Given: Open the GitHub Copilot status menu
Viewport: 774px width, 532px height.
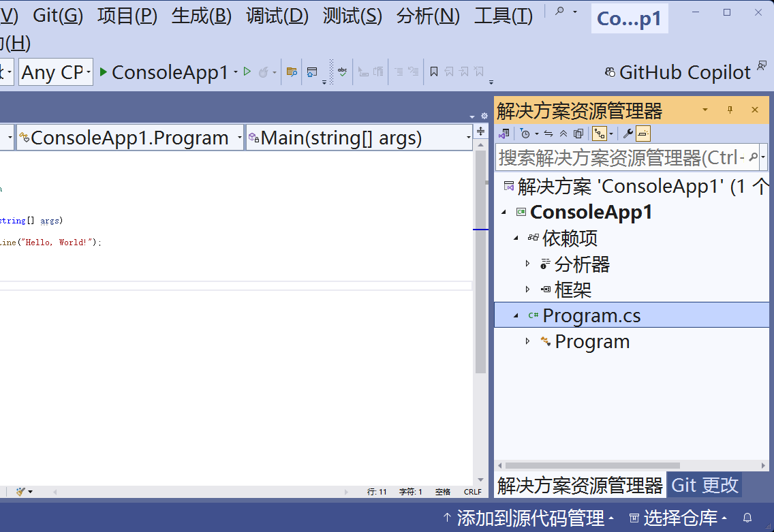Looking at the screenshot, I should tap(683, 72).
